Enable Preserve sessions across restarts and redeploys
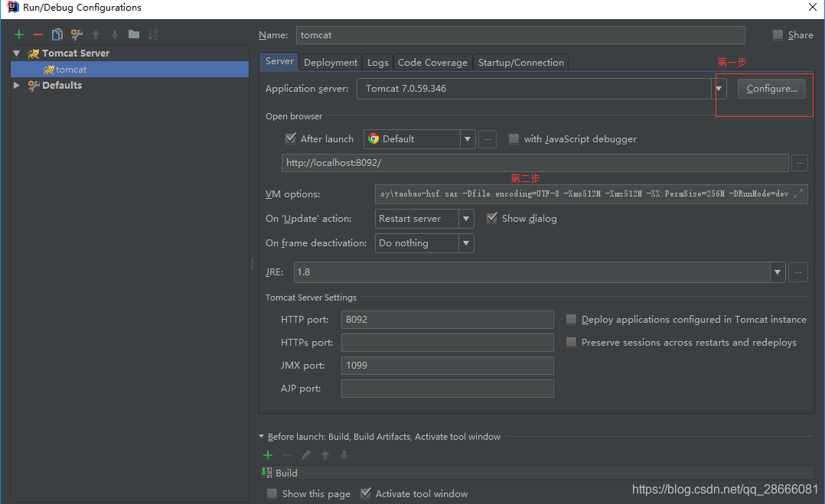Viewport: 825px width, 504px height. [x=571, y=342]
